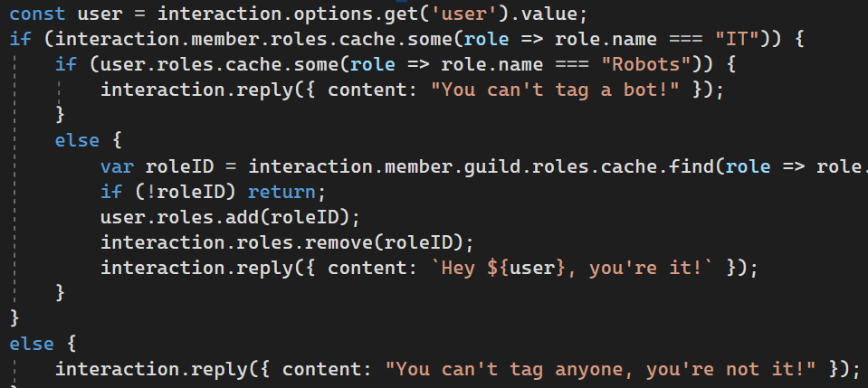The image size is (868, 388).
Task: Click the inner 'if' before user.roles.cache
Action: click(65, 65)
